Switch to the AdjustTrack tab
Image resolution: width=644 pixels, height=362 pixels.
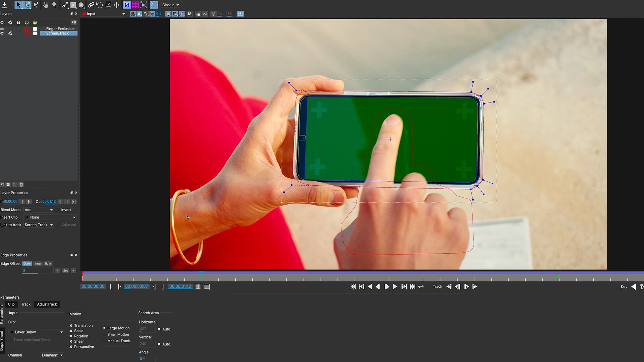click(47, 304)
